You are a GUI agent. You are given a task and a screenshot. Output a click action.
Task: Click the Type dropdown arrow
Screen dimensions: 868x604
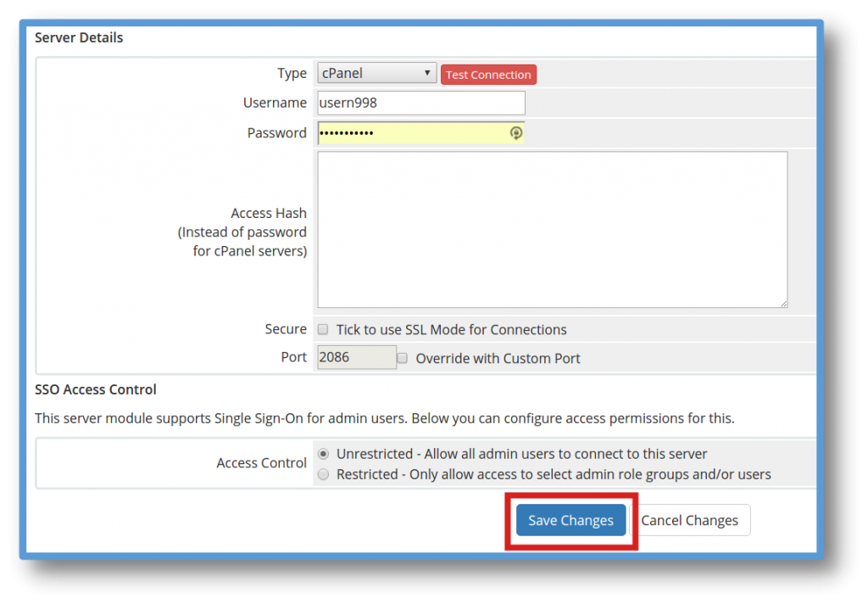[428, 74]
